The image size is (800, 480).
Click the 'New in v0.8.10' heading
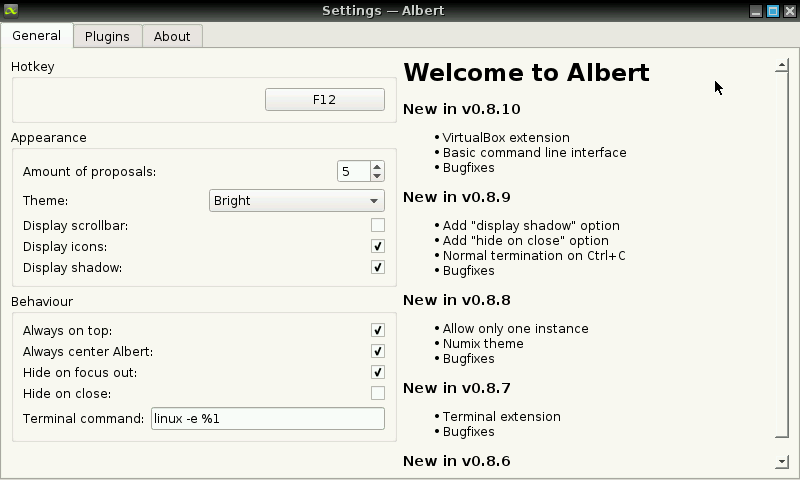point(462,109)
